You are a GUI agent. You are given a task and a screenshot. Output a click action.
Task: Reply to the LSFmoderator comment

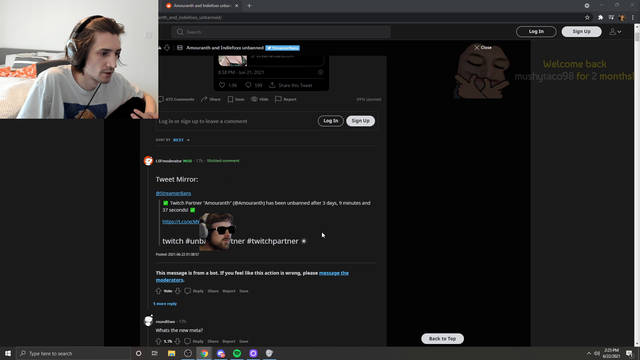pos(194,291)
